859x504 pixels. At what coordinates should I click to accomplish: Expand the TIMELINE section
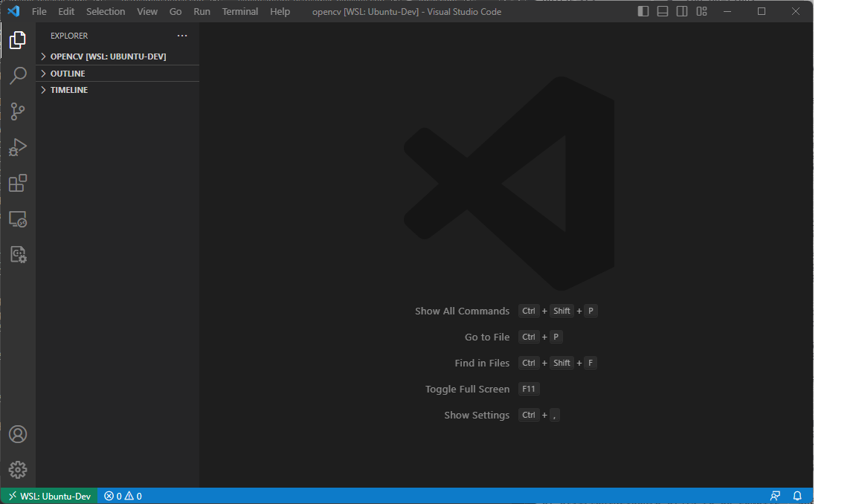(x=118, y=90)
